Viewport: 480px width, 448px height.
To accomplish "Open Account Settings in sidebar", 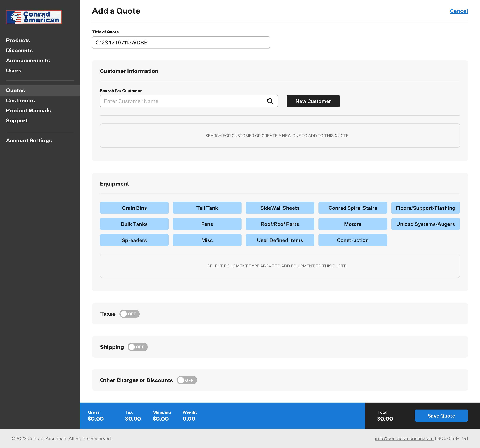I will tap(29, 141).
